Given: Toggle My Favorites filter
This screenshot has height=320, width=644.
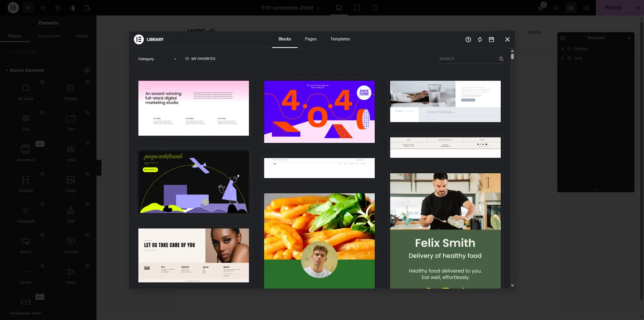Looking at the screenshot, I should click(200, 59).
